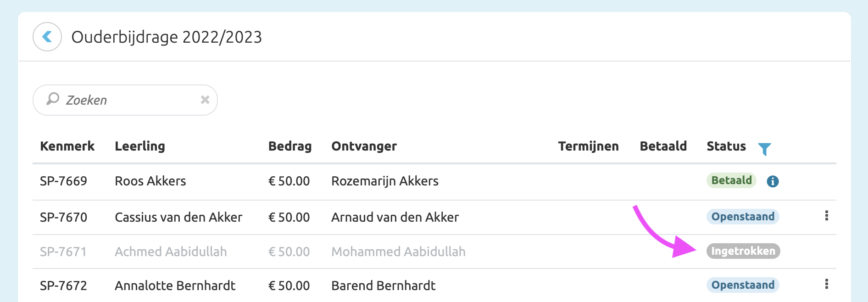Click the Ontvanger column header
868x302 pixels.
click(364, 146)
